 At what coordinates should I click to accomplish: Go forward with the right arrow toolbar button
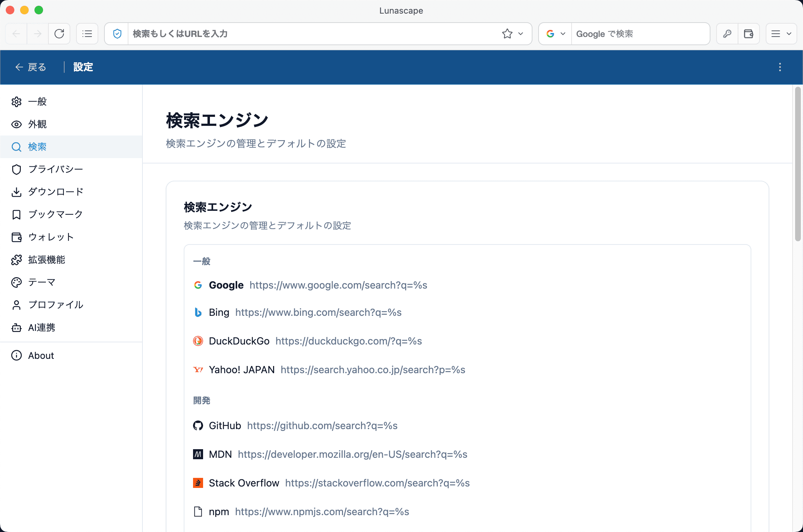(38, 34)
